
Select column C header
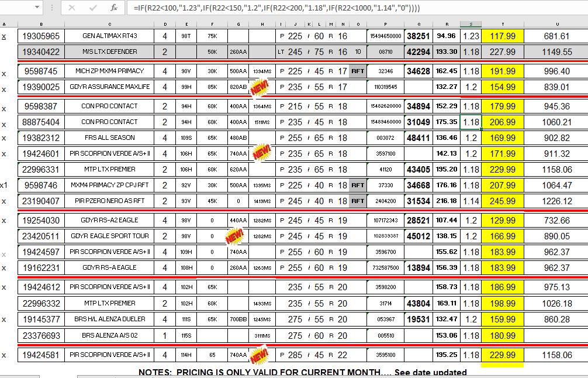[109, 24]
